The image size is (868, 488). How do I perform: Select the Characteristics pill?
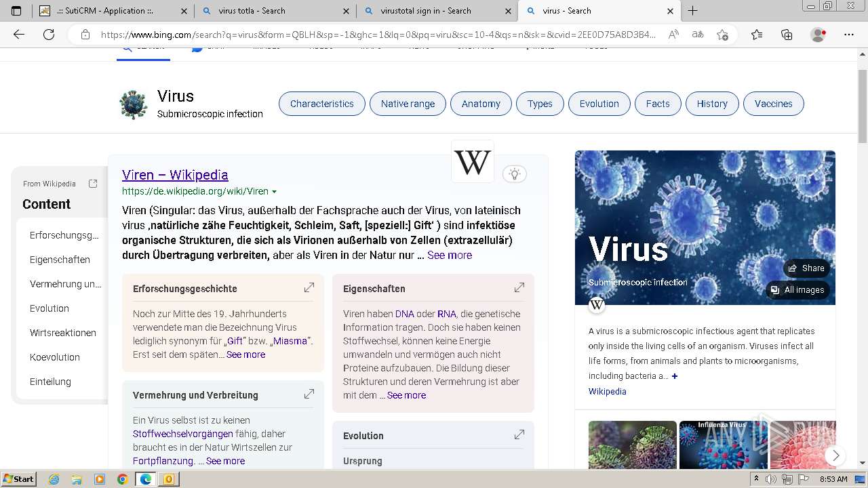click(322, 104)
